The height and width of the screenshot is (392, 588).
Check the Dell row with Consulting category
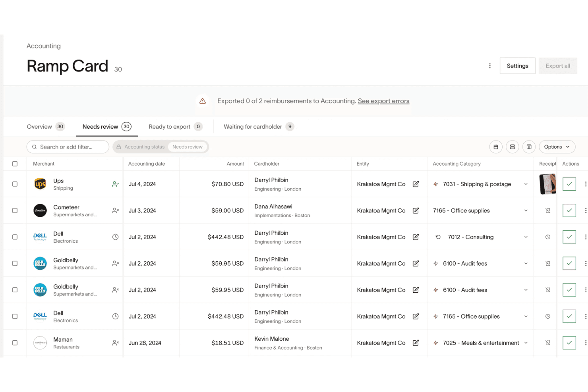pyautogui.click(x=15, y=237)
